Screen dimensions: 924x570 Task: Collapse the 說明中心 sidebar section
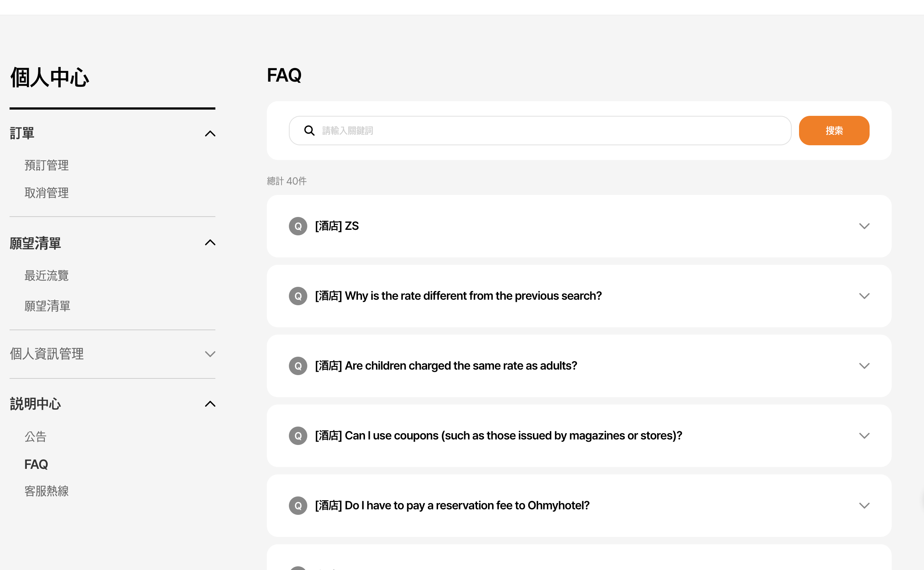click(210, 404)
